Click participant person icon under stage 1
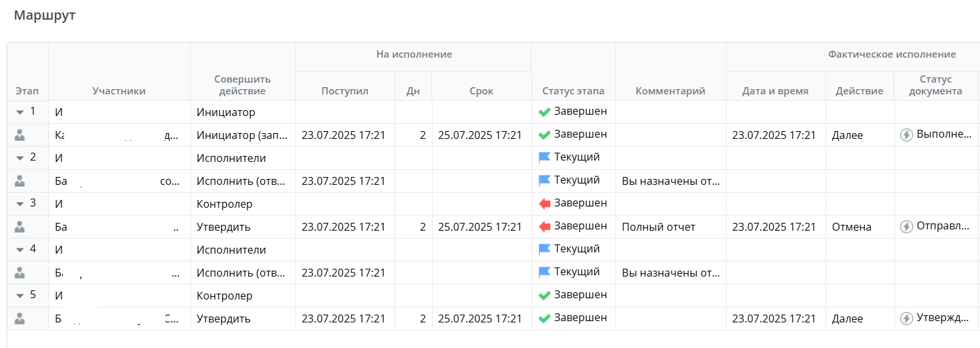Viewport: 980px width, 348px height. click(x=20, y=135)
